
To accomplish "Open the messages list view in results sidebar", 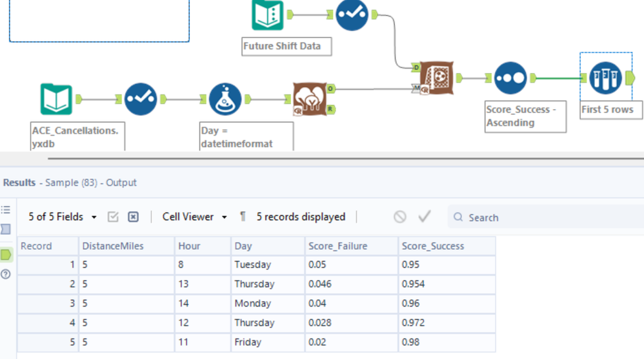I will coord(6,210).
